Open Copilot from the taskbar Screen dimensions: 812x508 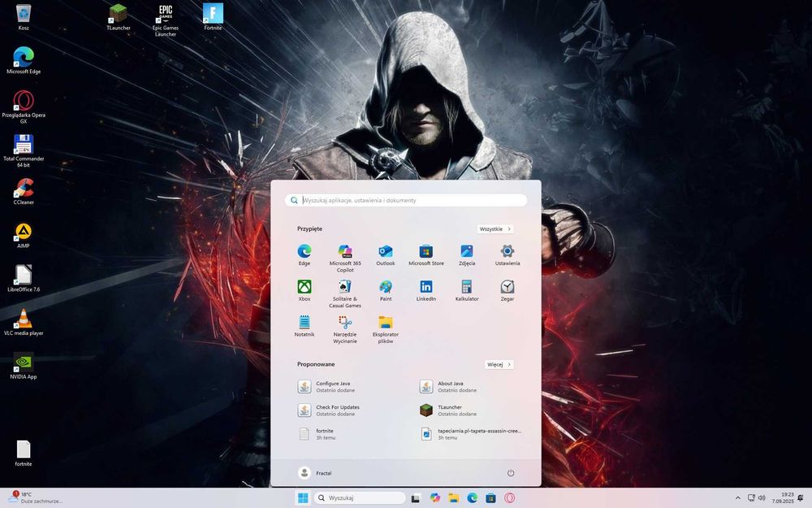[435, 497]
